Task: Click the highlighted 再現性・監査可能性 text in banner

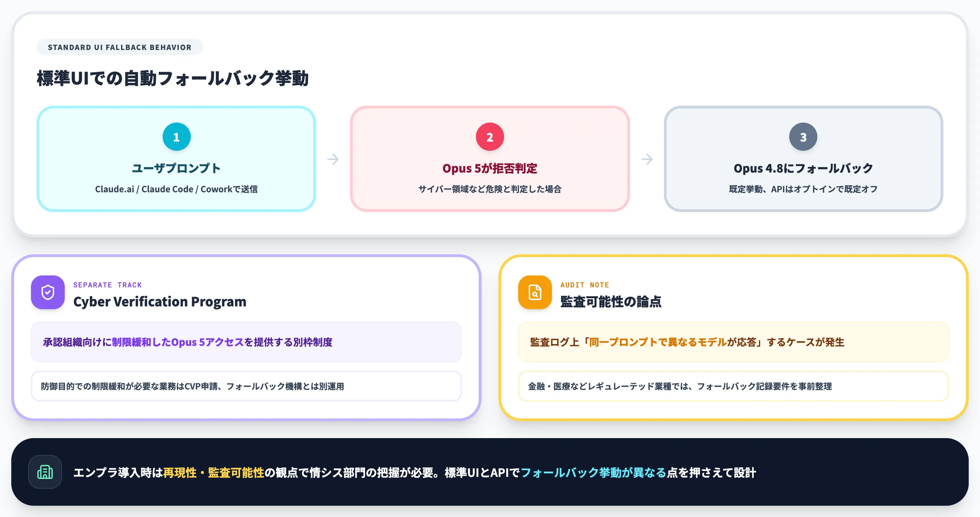Action: click(x=213, y=473)
